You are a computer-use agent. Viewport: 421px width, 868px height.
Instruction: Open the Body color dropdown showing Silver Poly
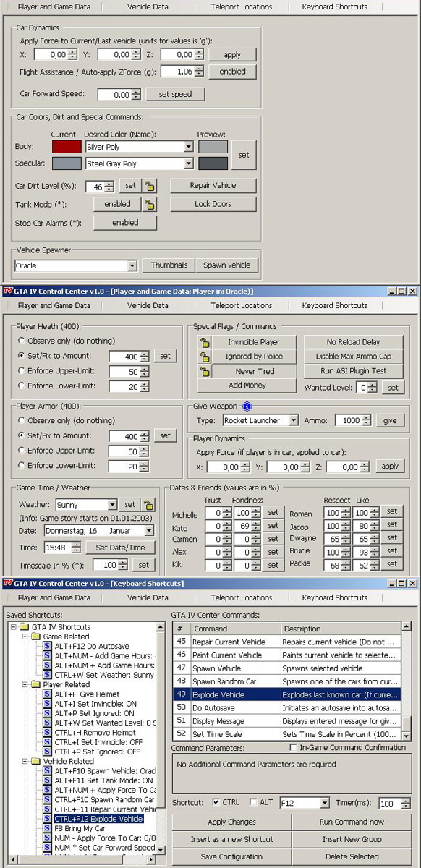(x=188, y=146)
